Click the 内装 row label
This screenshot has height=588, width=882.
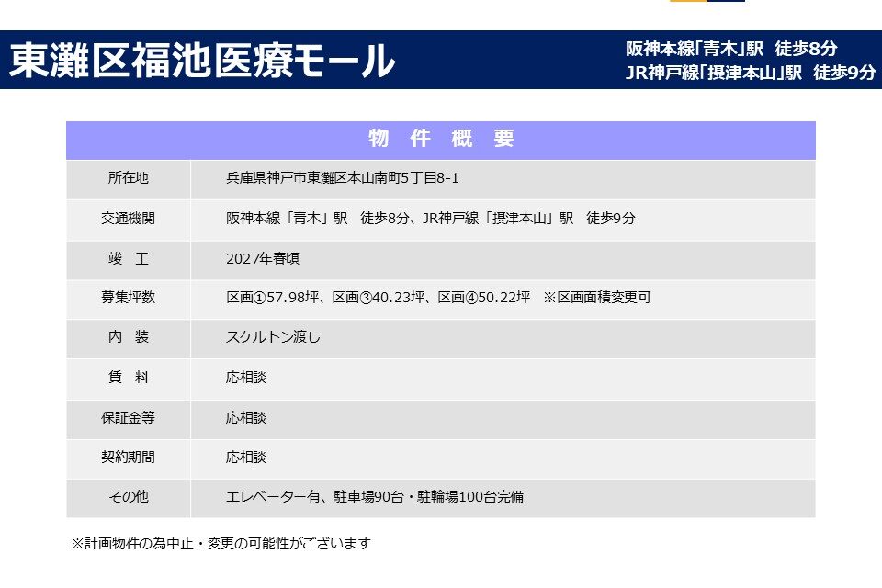point(128,337)
